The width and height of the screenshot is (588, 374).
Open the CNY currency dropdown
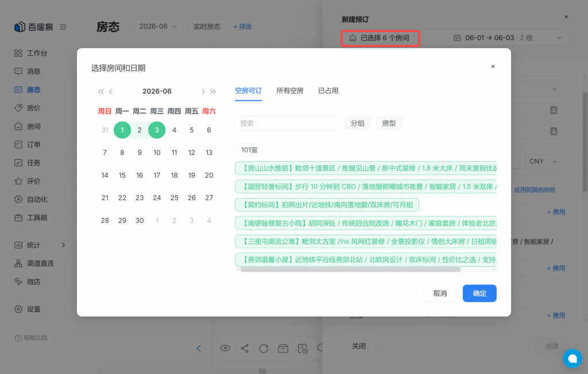pos(543,162)
